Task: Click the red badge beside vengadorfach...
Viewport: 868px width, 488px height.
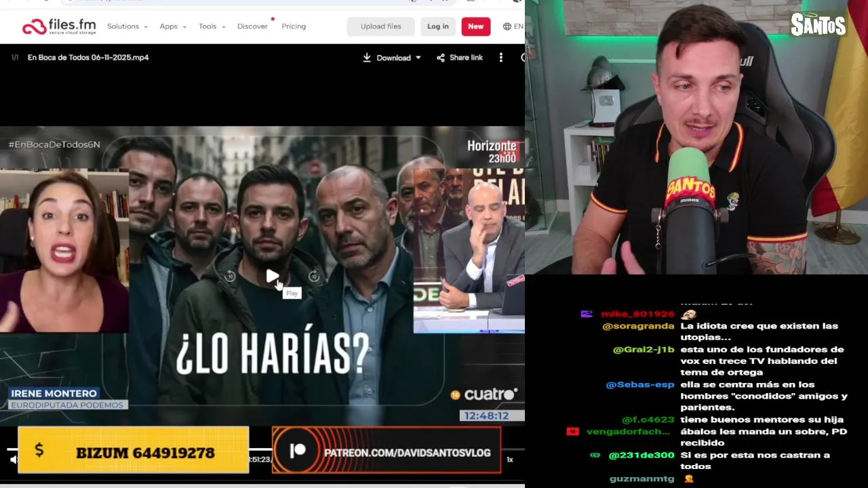Action: click(x=573, y=431)
